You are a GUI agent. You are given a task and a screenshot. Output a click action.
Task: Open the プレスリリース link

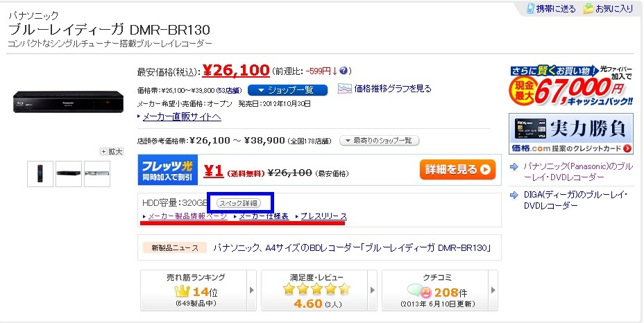pyautogui.click(x=323, y=217)
